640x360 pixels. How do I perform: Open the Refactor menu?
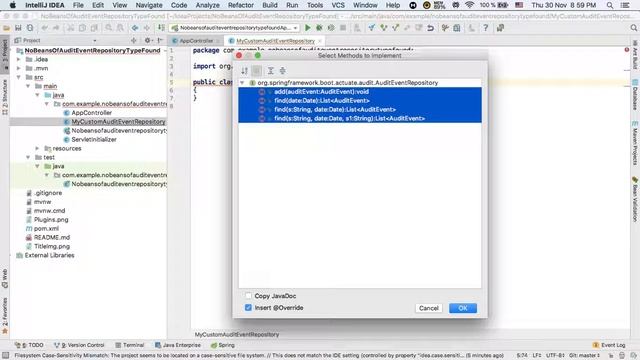[x=241, y=5]
